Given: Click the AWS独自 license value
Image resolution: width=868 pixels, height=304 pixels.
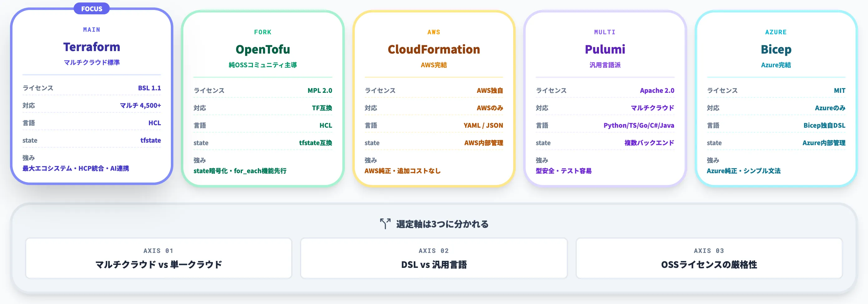Looking at the screenshot, I should pyautogui.click(x=490, y=90).
